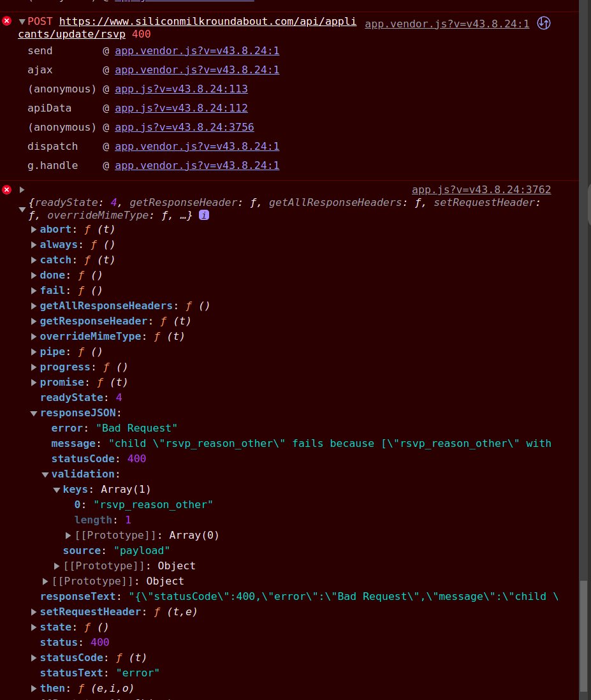Select the "payload" source value
The height and width of the screenshot is (700, 591).
[x=142, y=551]
